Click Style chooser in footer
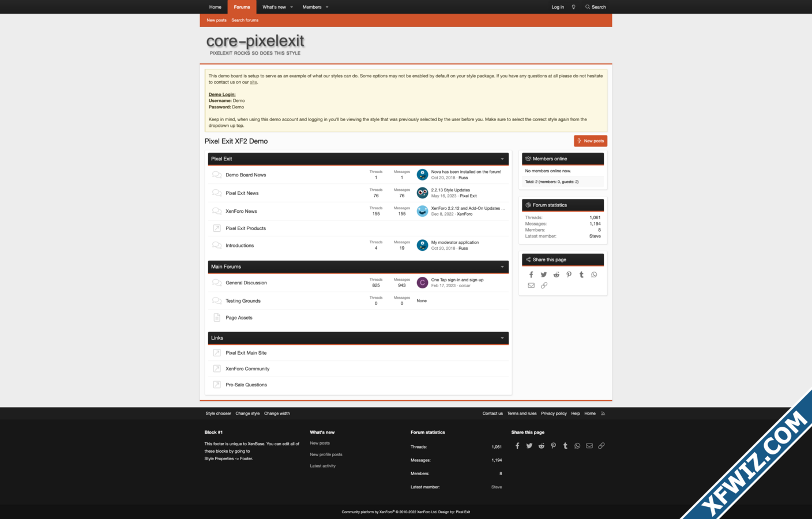This screenshot has height=519, width=812. (218, 413)
